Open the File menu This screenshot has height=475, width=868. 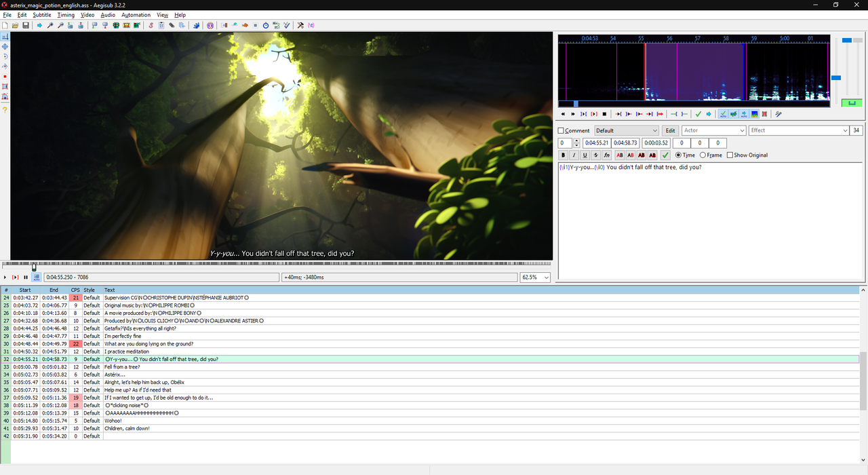[x=7, y=15]
